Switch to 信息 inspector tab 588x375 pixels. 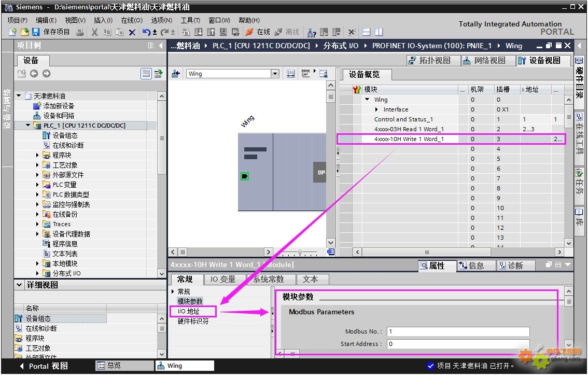tap(476, 266)
